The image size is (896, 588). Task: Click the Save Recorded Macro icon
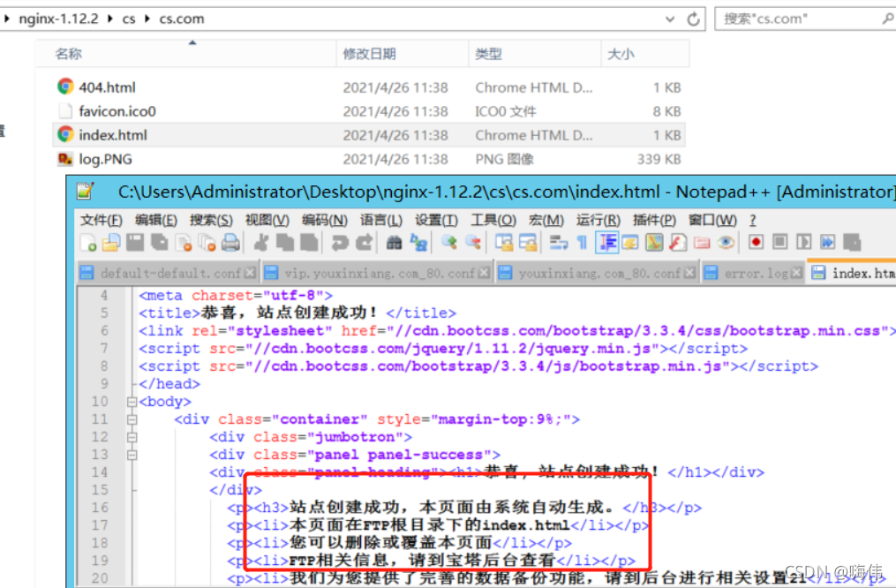852,242
